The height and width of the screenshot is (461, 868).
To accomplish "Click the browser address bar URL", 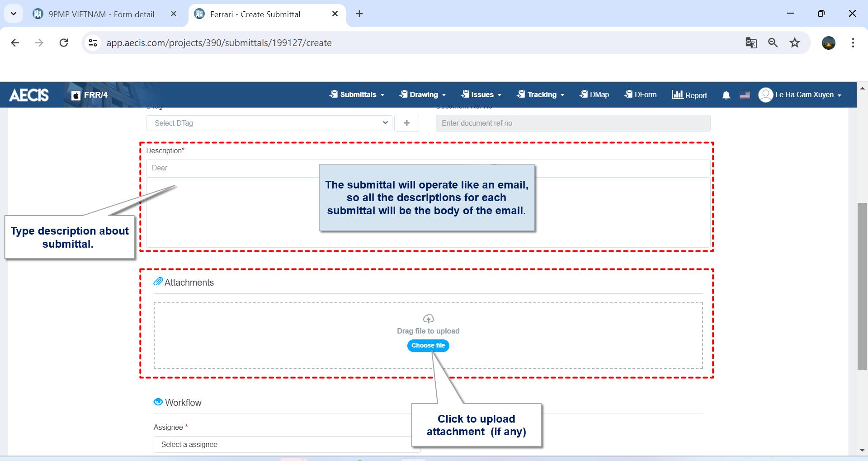I will 219,43.
